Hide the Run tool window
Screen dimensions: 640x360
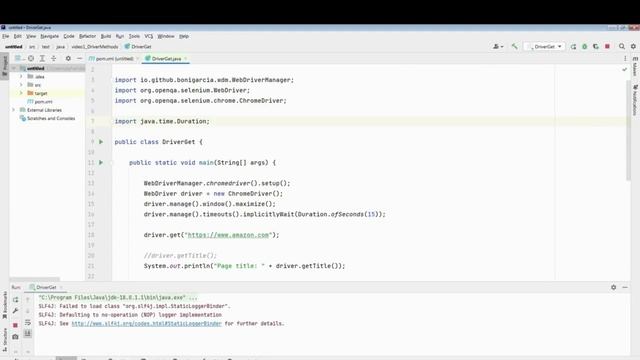click(625, 287)
